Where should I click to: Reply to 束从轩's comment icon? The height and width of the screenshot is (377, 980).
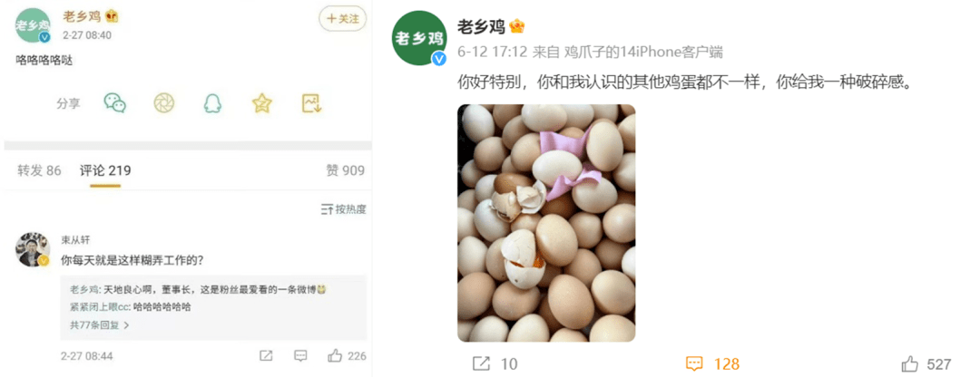(x=300, y=356)
